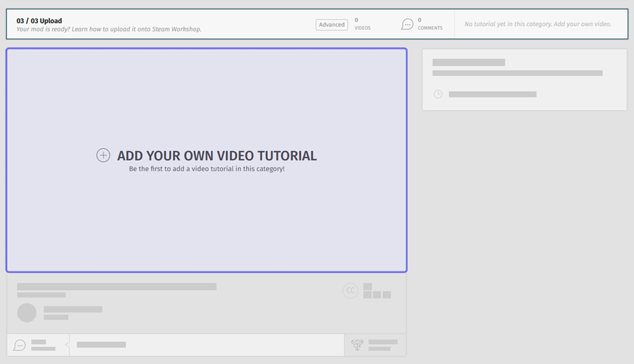This screenshot has width=634, height=364.
Task: Click 'ADD YOUR OWN VIDEO TUTORIAL' heading
Action: tap(217, 156)
